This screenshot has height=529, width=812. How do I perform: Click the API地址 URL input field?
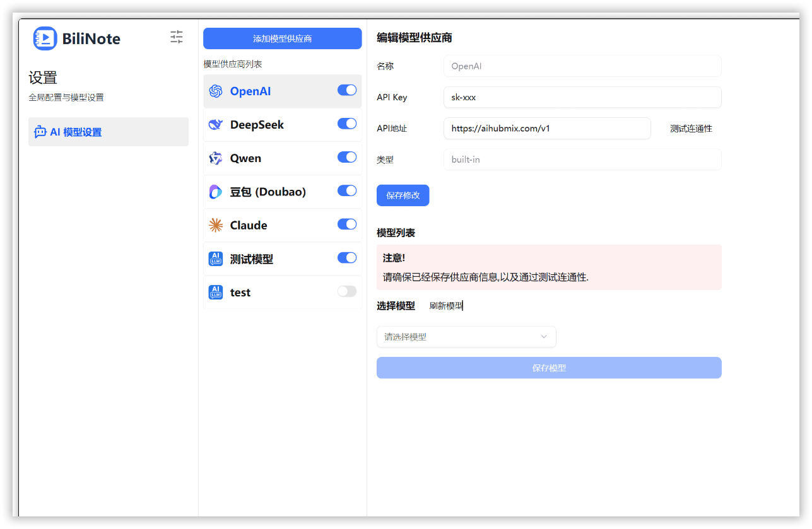pos(547,129)
